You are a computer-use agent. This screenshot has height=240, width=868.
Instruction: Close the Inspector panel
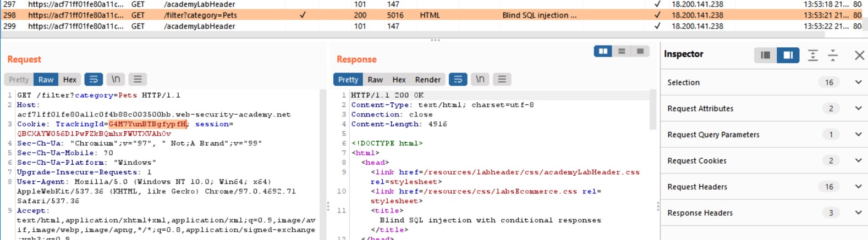click(859, 55)
